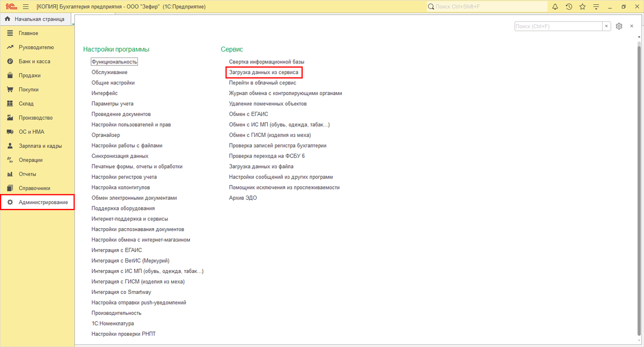Open 1С:Номенклатура link
Viewport: 644px width, 347px height.
113,323
